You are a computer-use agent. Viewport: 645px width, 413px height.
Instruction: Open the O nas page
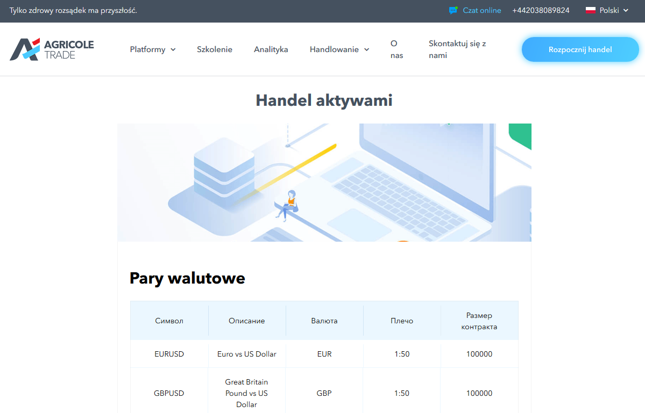pos(397,49)
